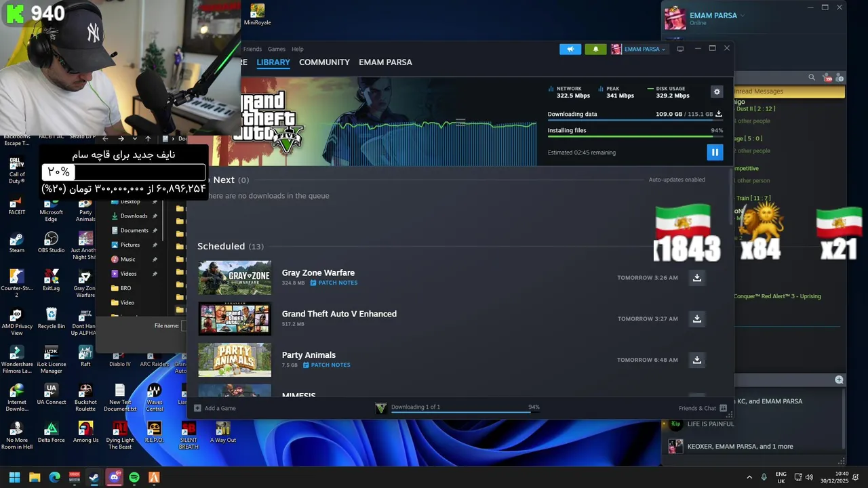Open Steam notifications bell
The height and width of the screenshot is (488, 868).
[595, 49]
